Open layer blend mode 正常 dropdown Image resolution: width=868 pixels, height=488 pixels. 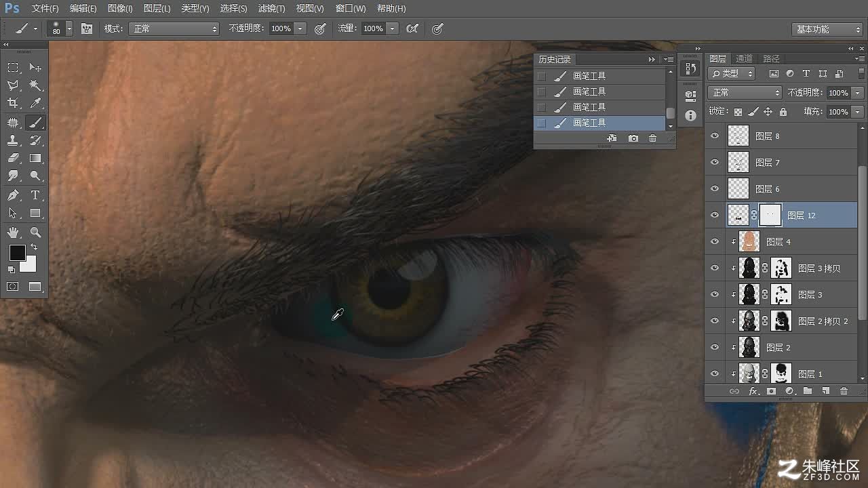pyautogui.click(x=745, y=92)
